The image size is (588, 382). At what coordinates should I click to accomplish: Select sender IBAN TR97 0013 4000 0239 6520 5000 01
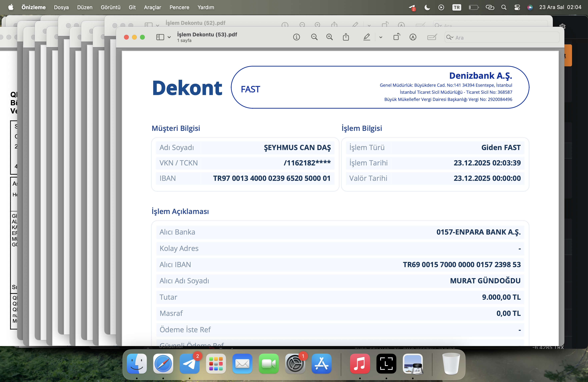tap(272, 178)
